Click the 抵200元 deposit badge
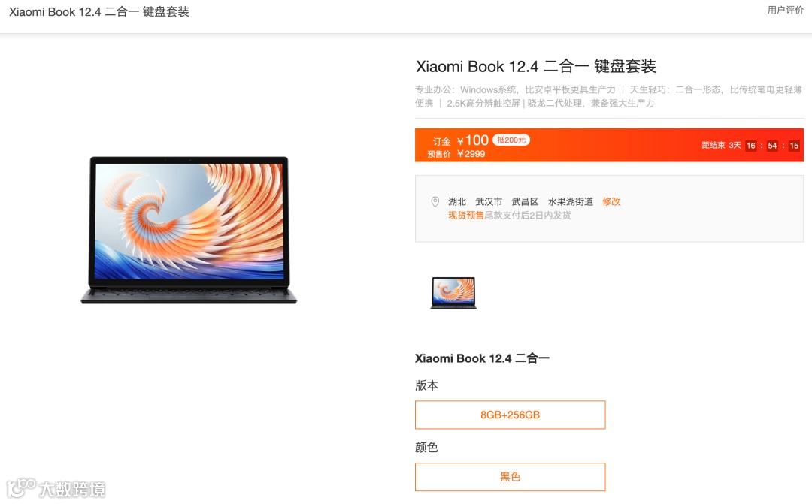The image size is (812, 504). pos(511,140)
